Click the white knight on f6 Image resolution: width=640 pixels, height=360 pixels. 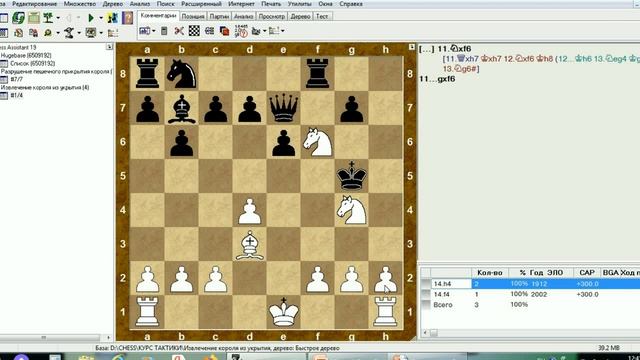pyautogui.click(x=318, y=142)
